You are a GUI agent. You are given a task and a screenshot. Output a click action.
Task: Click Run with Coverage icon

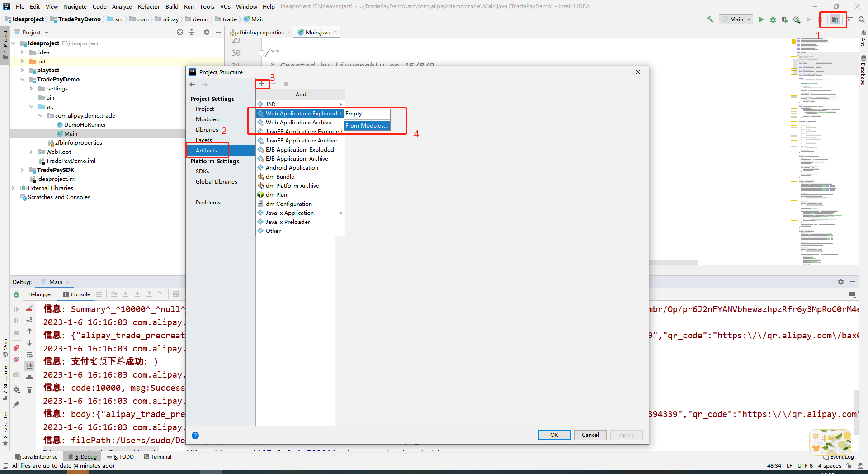pos(785,19)
